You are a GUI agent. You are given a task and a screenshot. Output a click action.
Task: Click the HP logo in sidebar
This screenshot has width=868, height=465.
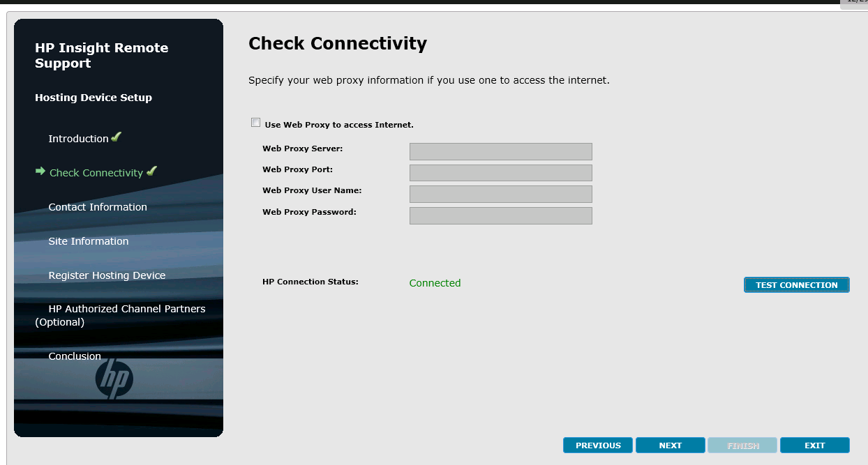(114, 379)
